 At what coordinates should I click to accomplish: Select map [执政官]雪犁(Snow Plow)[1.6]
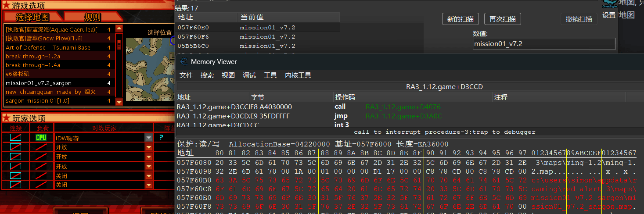(58, 39)
